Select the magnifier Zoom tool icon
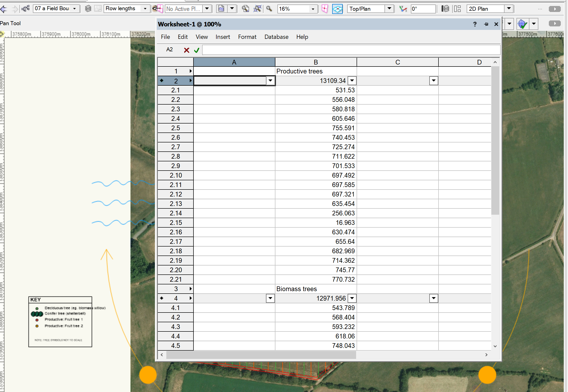The image size is (568, 392). [x=269, y=9]
